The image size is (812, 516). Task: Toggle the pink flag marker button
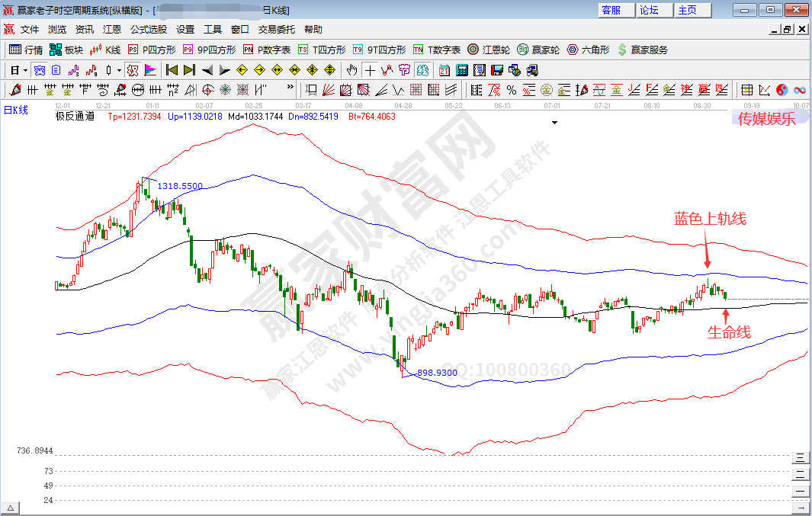click(150, 70)
